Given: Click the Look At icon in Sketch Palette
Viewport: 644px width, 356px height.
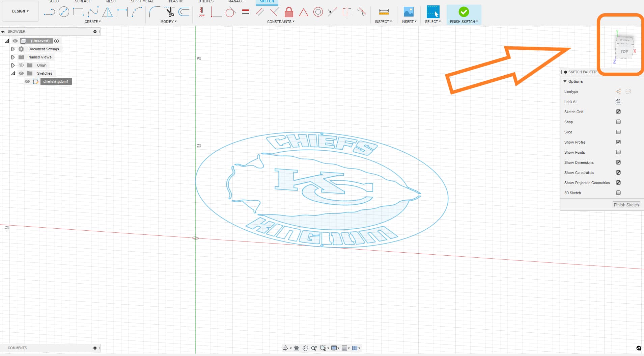Looking at the screenshot, I should tap(618, 102).
